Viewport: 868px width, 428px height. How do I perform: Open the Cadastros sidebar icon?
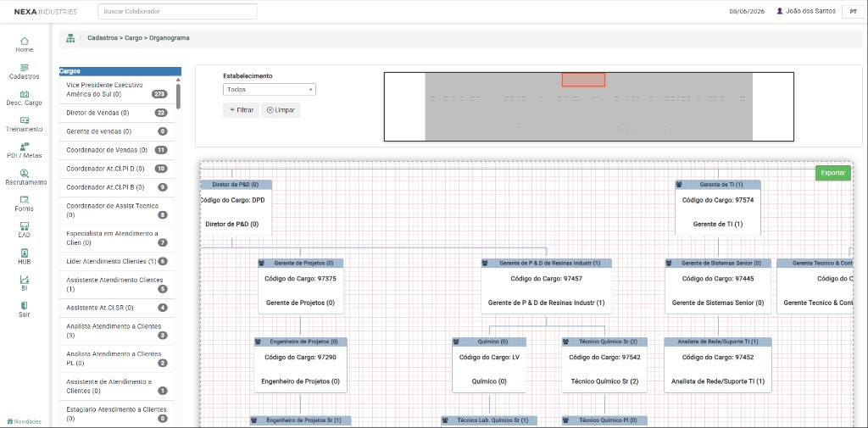(24, 68)
